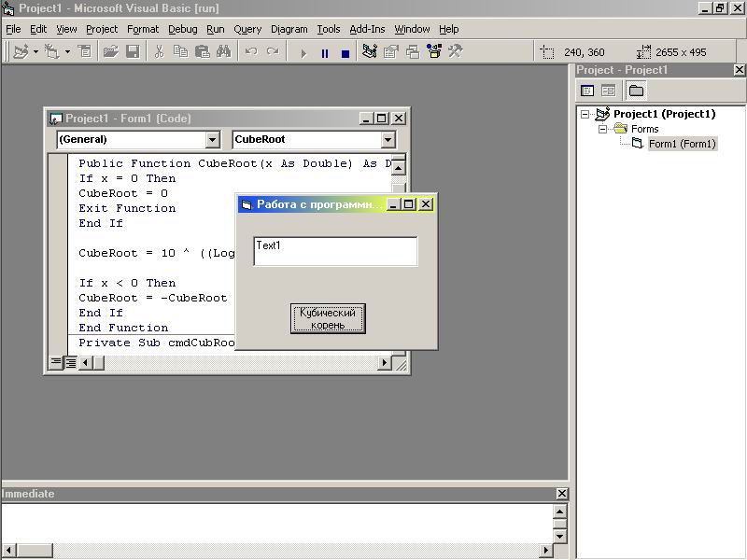747x560 pixels.
Task: Click the Undo arrow icon
Action: tap(251, 51)
